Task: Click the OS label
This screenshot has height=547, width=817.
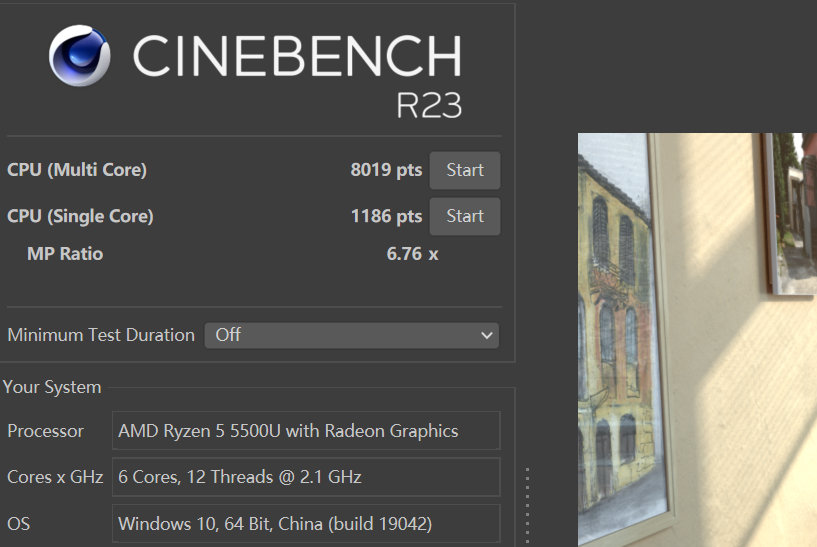Action: [x=19, y=524]
